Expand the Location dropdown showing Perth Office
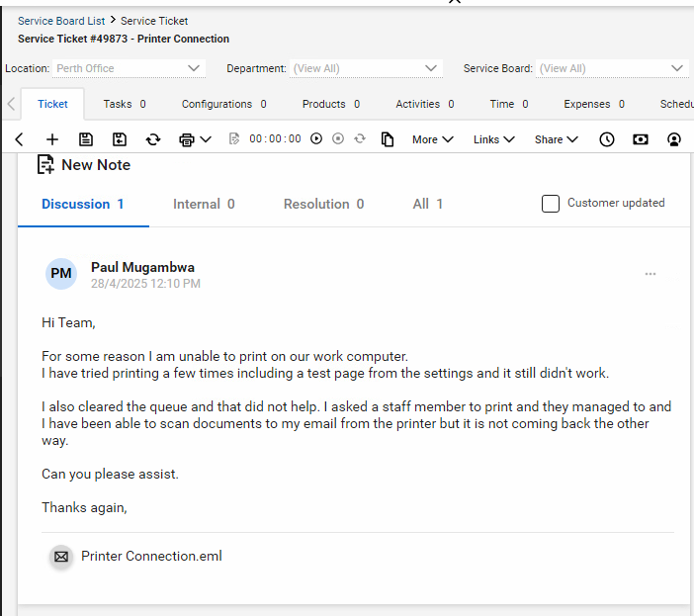 click(129, 68)
